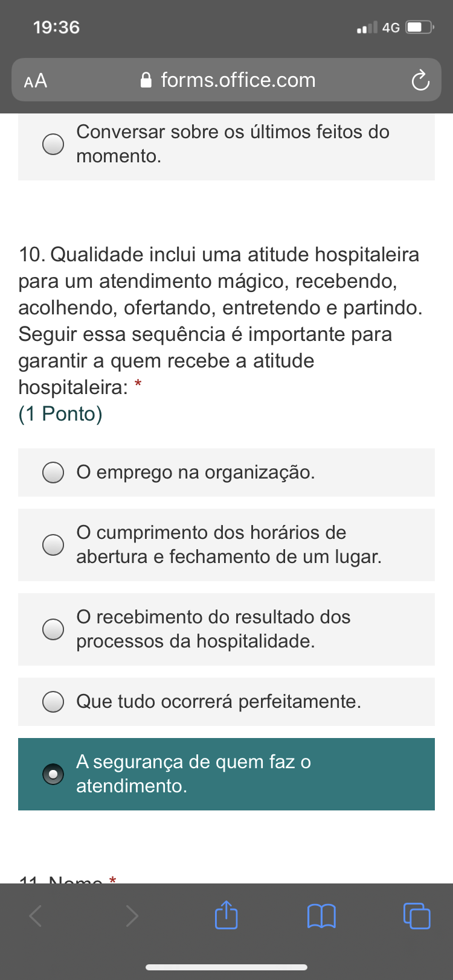Tap the "Que tudo ocorrerá perfeitamente" option text
Screen dimensions: 453x980
coord(218,702)
